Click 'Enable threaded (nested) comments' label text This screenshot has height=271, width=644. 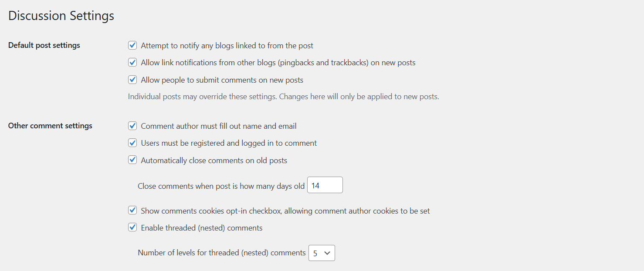tap(201, 227)
